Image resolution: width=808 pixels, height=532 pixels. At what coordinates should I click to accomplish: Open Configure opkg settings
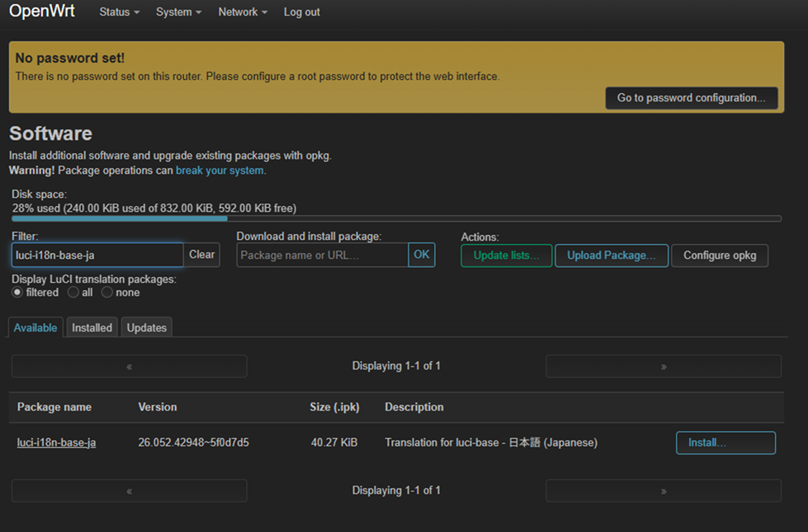(720, 256)
